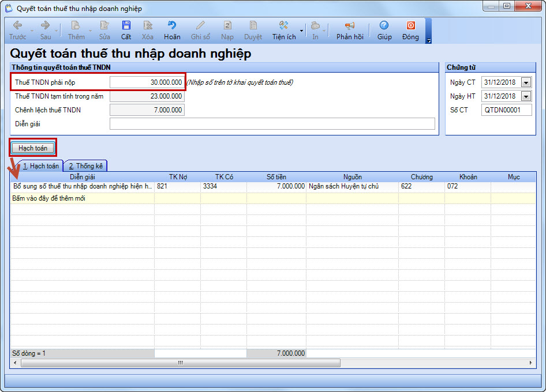The image size is (546, 392).
Task: Click the Sửa edit icon
Action: coord(104,25)
